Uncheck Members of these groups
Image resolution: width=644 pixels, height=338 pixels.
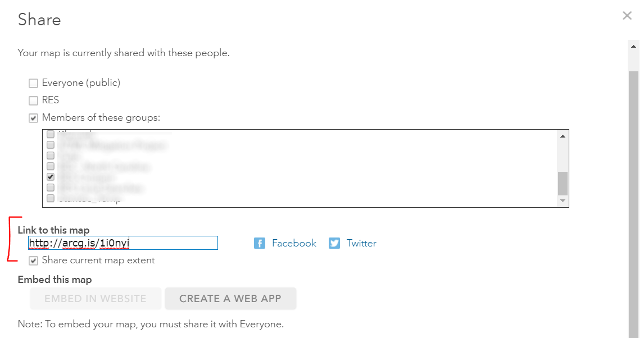click(34, 118)
